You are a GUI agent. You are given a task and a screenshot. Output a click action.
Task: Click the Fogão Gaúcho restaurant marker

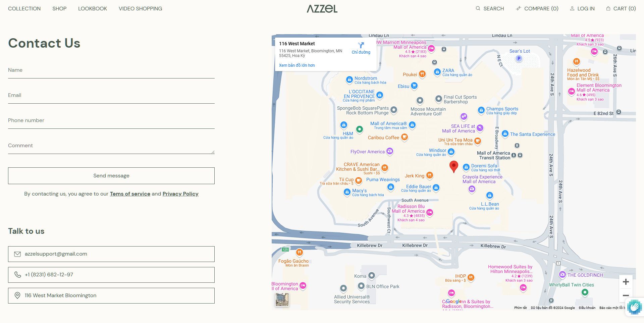pyautogui.click(x=300, y=252)
